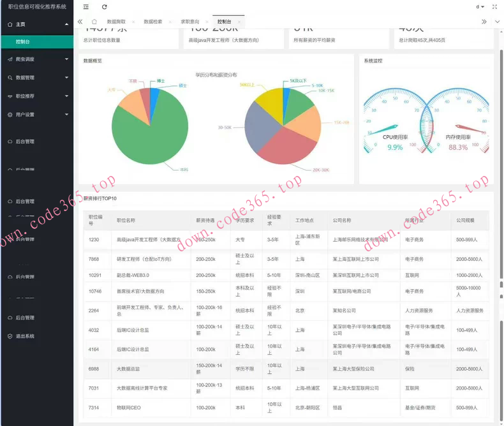Select 控制台 in the sidebar
The height and width of the screenshot is (426, 504).
[x=23, y=42]
